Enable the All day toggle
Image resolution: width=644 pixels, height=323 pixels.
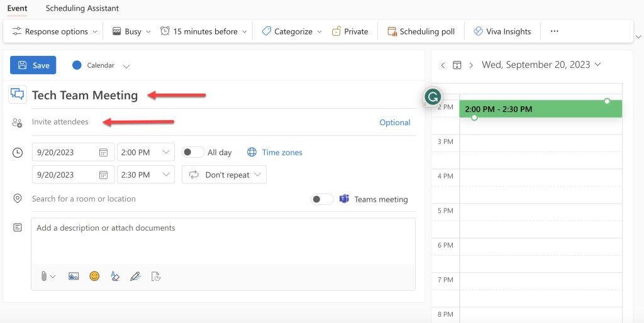click(193, 152)
